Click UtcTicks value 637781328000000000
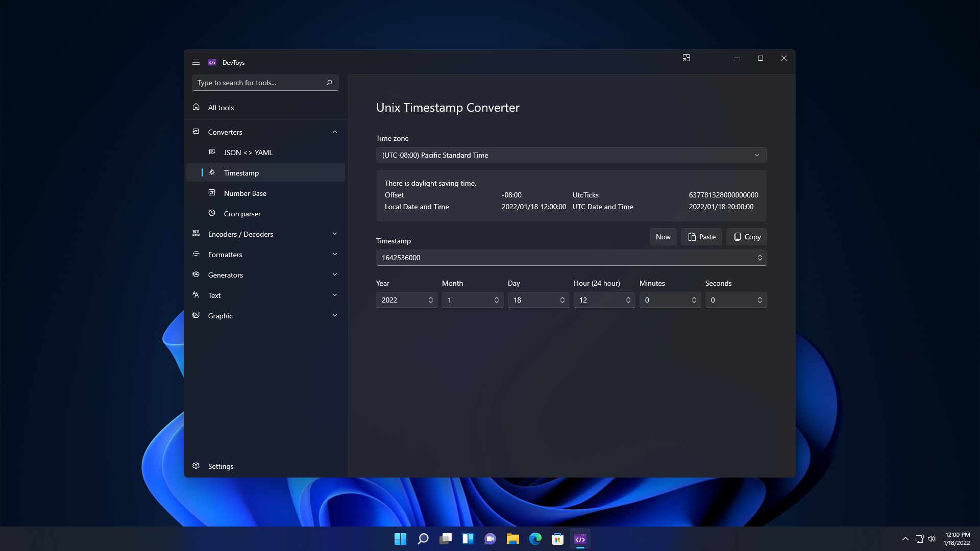This screenshot has width=980, height=551. (723, 195)
